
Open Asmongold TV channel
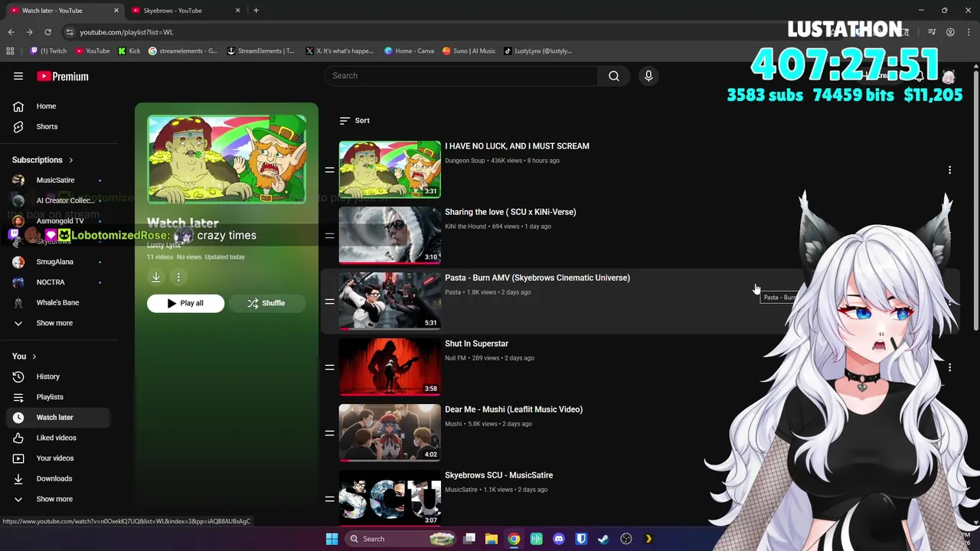click(58, 221)
